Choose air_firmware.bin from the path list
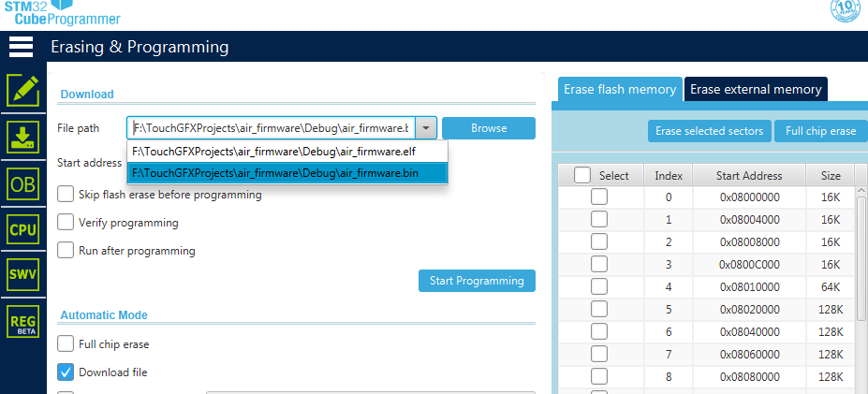 click(287, 173)
